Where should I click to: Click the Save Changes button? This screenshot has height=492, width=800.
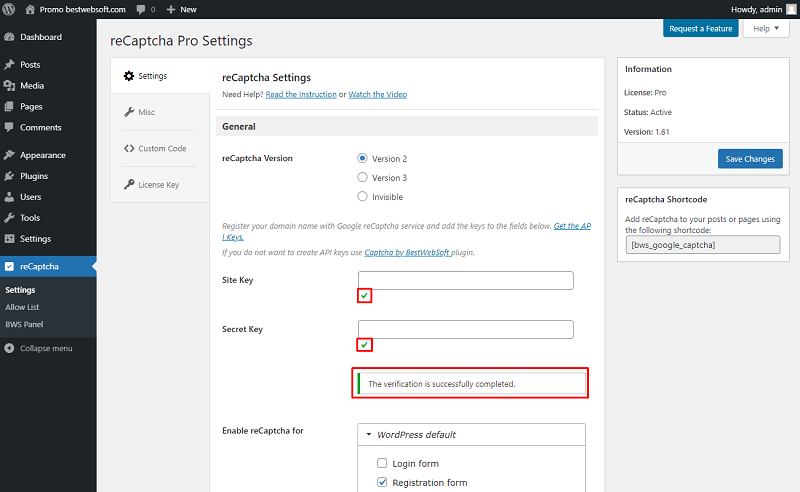(750, 159)
